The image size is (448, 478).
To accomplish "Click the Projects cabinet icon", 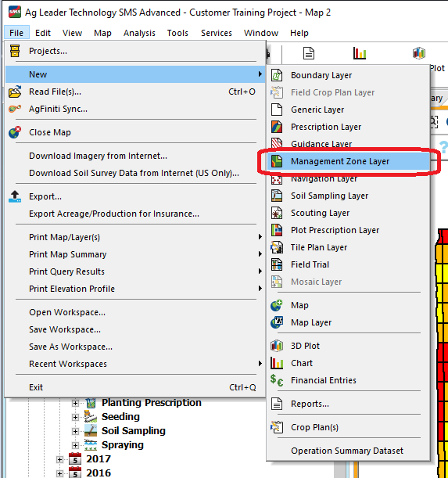I will pyautogui.click(x=15, y=51).
